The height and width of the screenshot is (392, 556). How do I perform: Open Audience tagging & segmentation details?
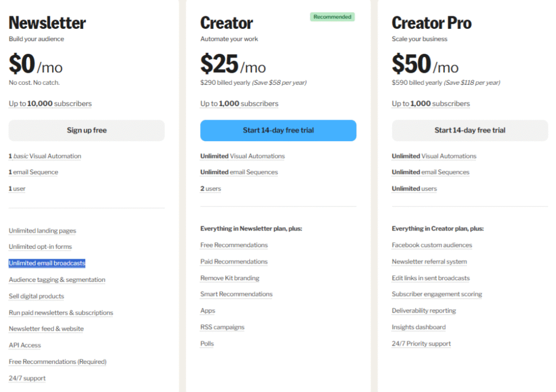(x=57, y=280)
